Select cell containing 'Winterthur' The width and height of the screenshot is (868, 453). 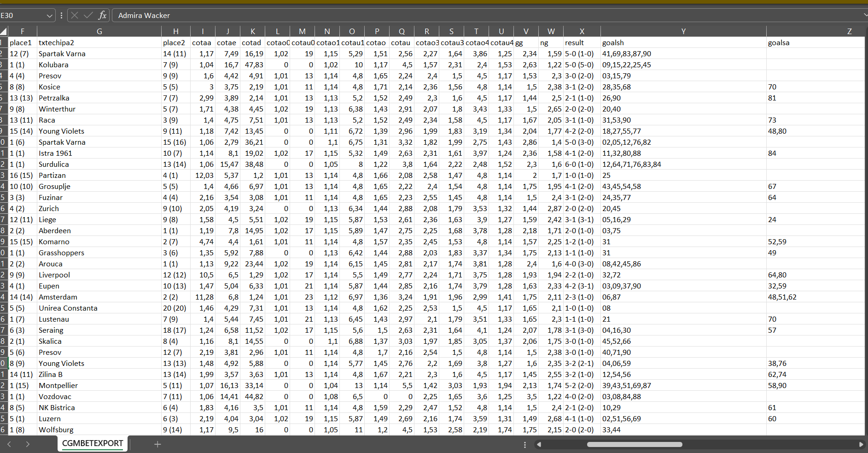99,109
